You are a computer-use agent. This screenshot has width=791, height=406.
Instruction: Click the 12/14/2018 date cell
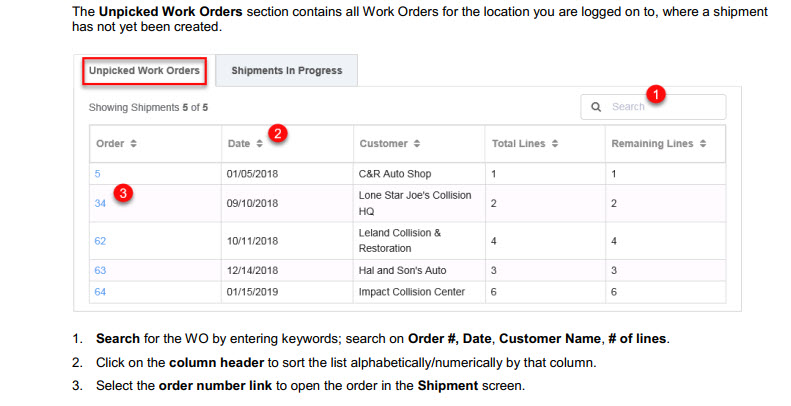pyautogui.click(x=253, y=270)
